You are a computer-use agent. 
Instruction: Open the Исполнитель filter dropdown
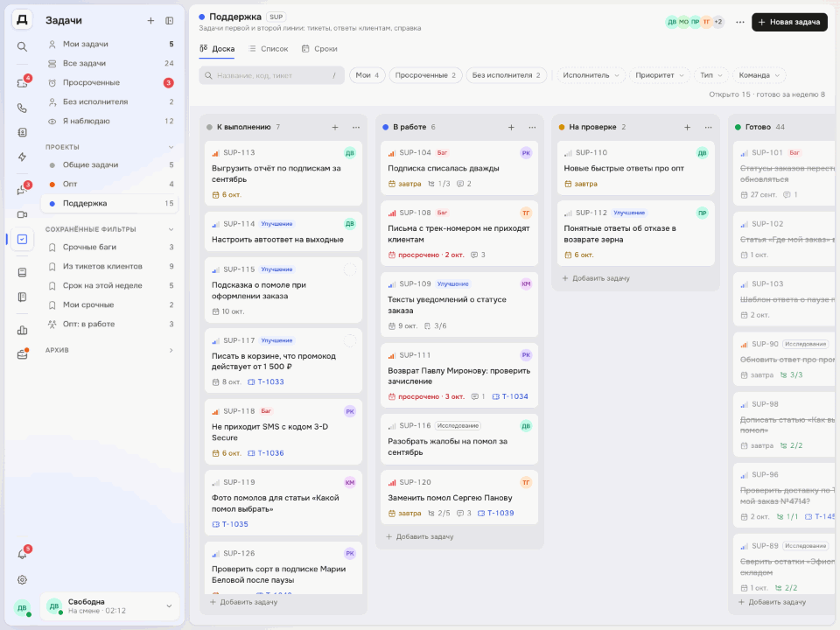point(591,75)
